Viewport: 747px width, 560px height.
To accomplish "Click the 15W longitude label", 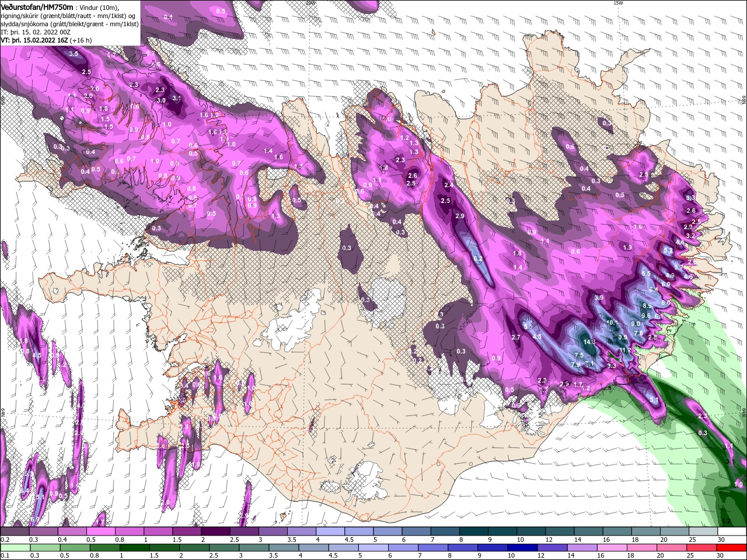I will click(618, 3).
